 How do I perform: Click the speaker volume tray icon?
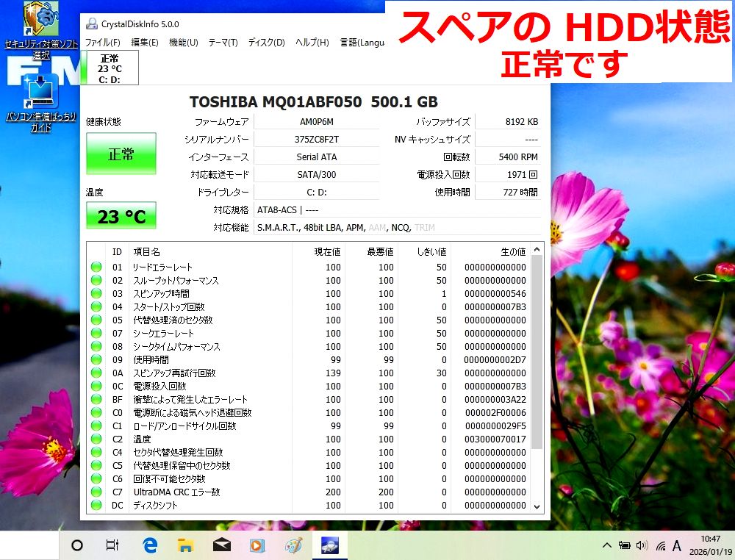pyautogui.click(x=642, y=545)
